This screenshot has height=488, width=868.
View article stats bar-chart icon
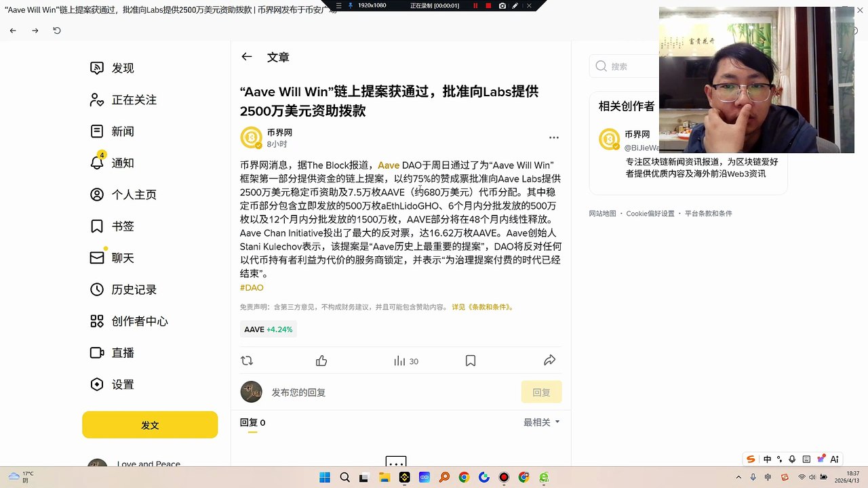tap(400, 361)
